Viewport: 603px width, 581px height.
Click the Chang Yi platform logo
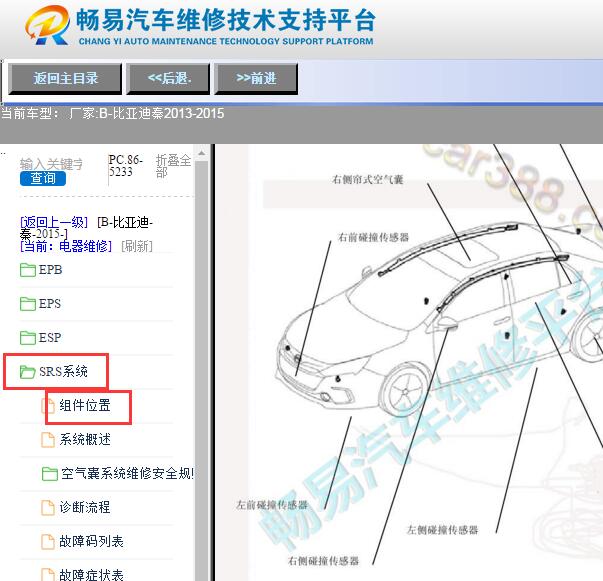coord(47,25)
